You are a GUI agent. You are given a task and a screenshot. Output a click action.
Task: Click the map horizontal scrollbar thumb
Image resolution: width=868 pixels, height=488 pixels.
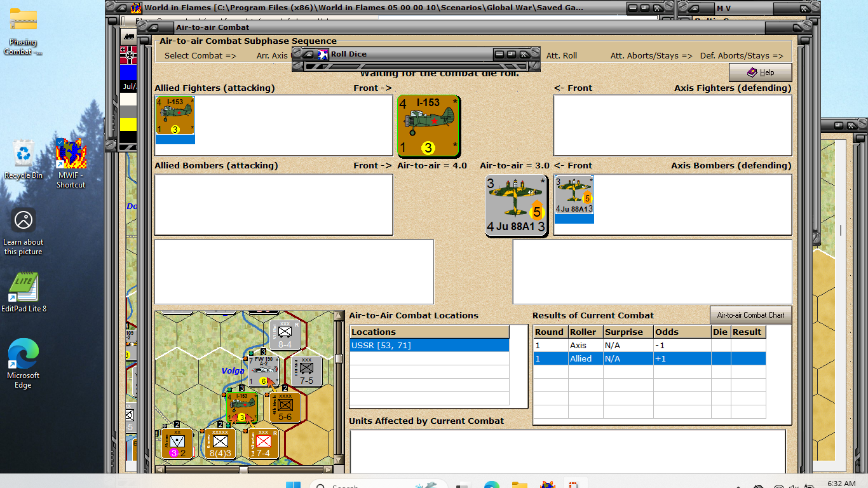[x=243, y=470]
